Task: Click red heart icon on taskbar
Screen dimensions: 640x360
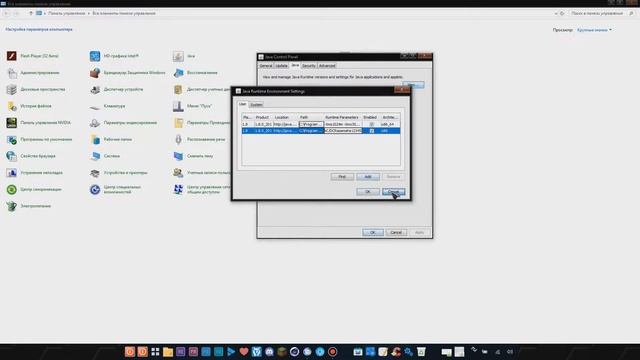Action: click(x=244, y=352)
